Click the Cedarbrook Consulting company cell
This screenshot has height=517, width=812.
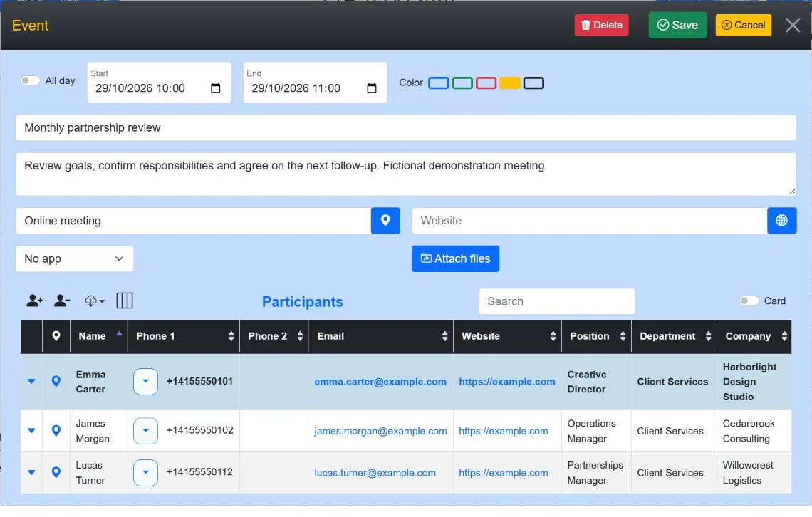(754, 431)
